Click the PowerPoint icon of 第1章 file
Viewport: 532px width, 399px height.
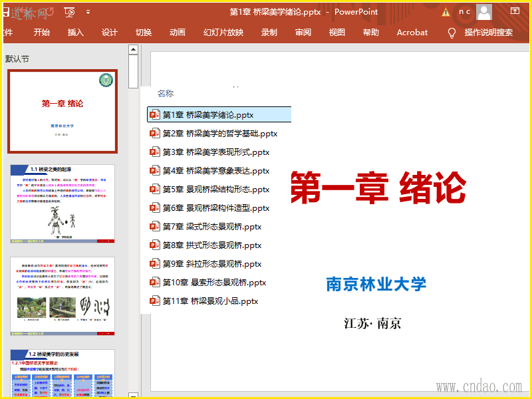(x=155, y=114)
